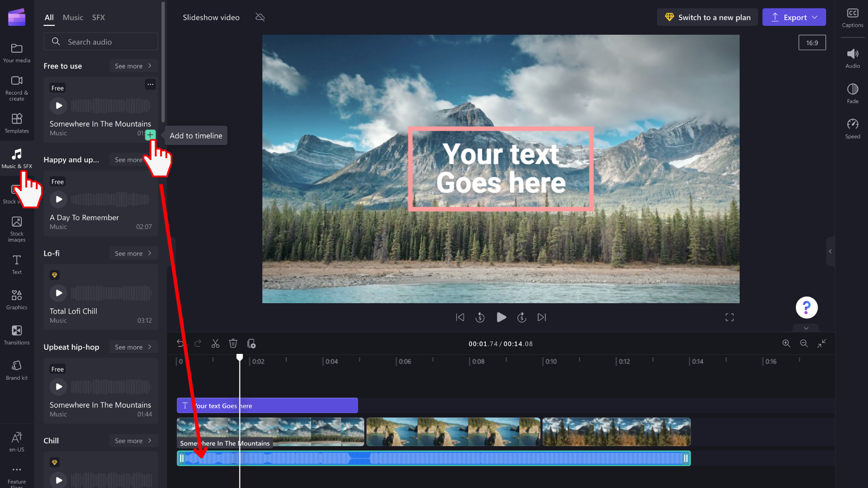
Task: Collapse the right properties panel arrow
Action: [830, 251]
